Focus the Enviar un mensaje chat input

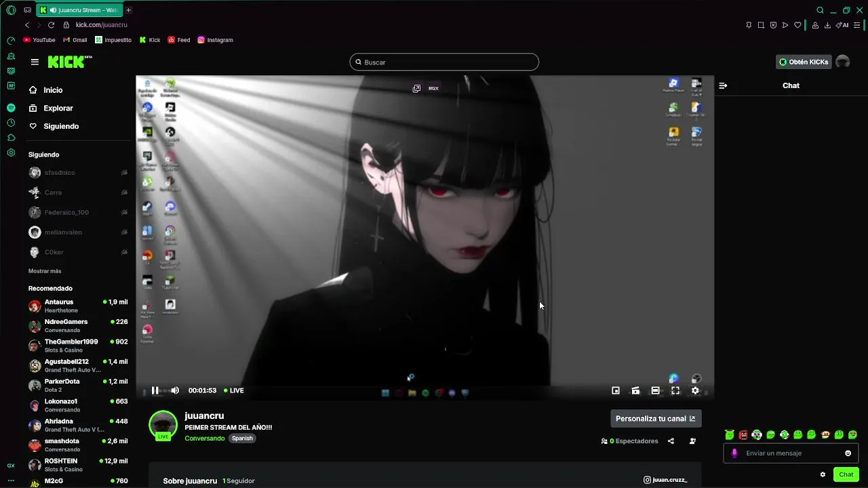pos(791,453)
